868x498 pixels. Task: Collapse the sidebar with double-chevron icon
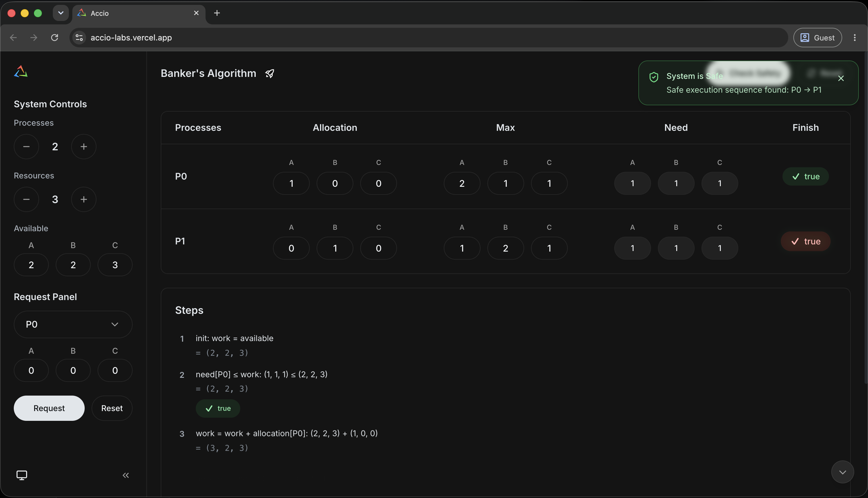(x=126, y=475)
